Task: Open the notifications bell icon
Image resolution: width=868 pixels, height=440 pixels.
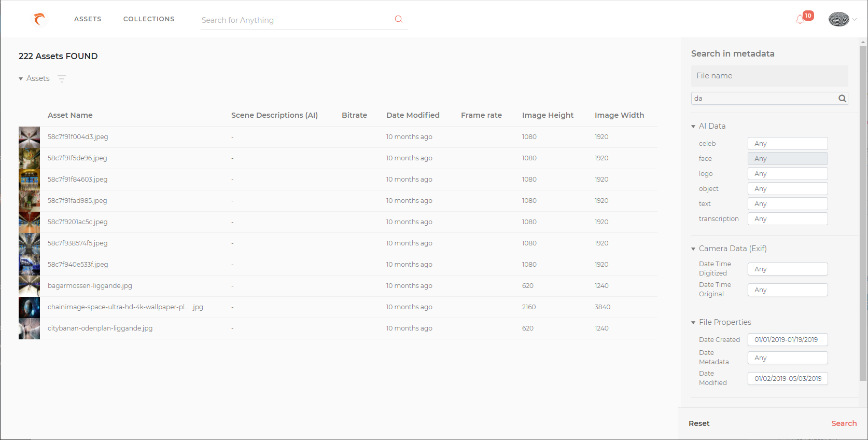Action: coord(801,19)
